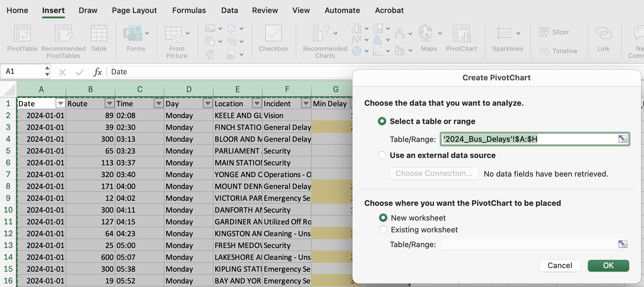Image resolution: width=644 pixels, height=287 pixels.
Task: Expand the Maps chart dropdown
Action: coord(440,33)
